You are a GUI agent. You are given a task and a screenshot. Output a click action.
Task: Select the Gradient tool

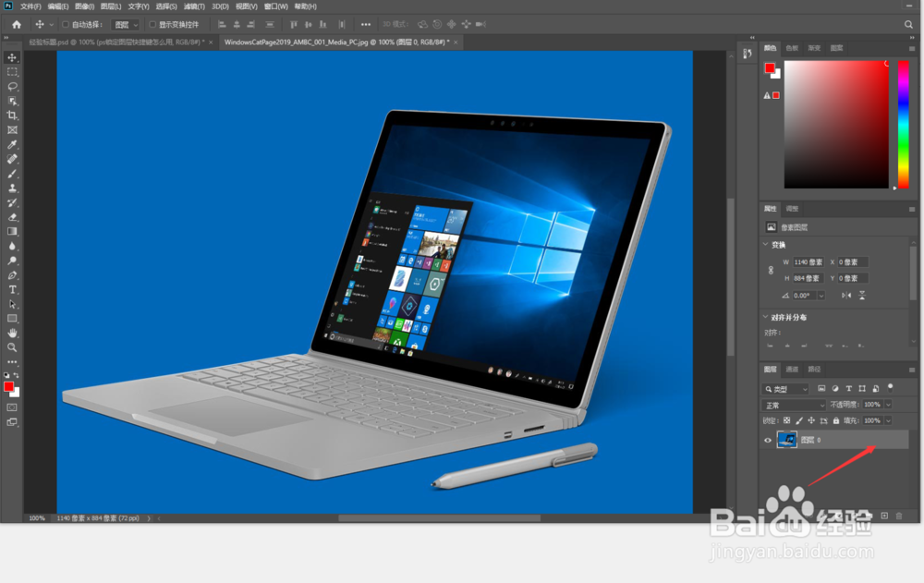click(12, 232)
